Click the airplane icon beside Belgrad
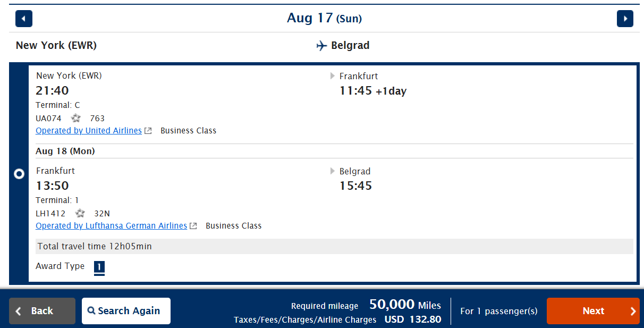 321,46
